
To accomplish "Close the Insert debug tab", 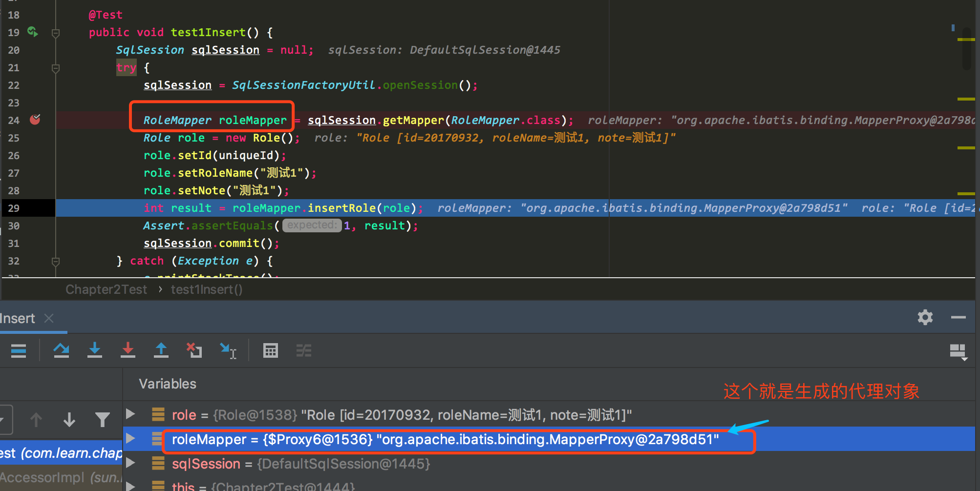I will pos(49,318).
